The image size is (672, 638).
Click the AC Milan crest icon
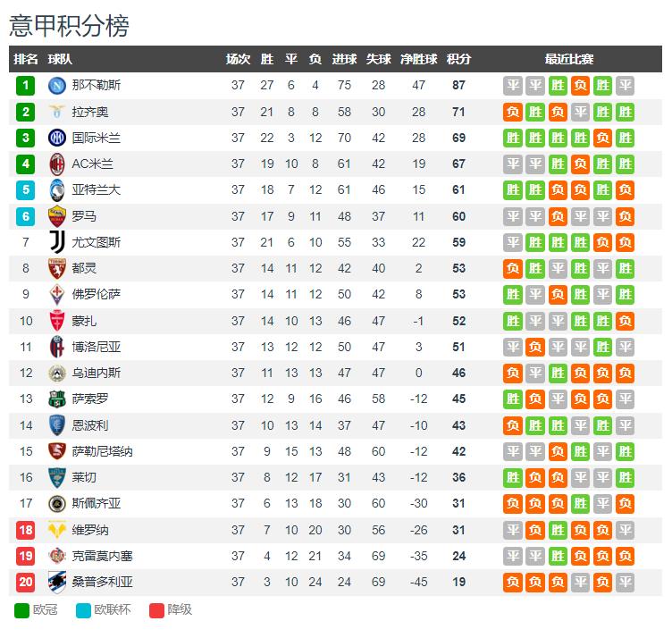click(56, 164)
